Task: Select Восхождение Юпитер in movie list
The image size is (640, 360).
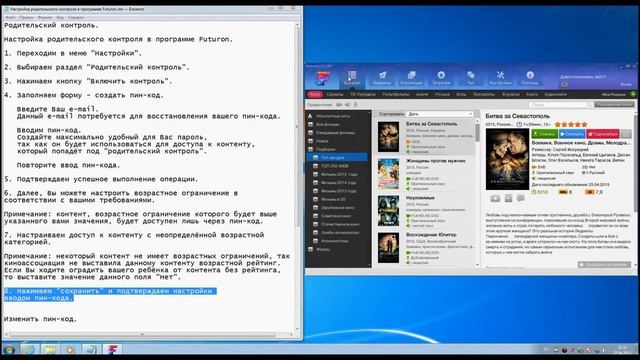Action: pos(425,248)
